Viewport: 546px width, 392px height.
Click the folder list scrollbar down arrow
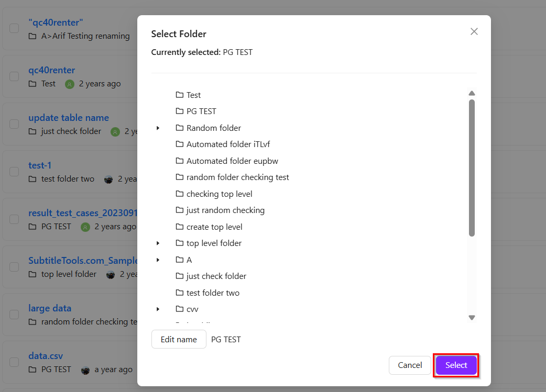point(472,318)
